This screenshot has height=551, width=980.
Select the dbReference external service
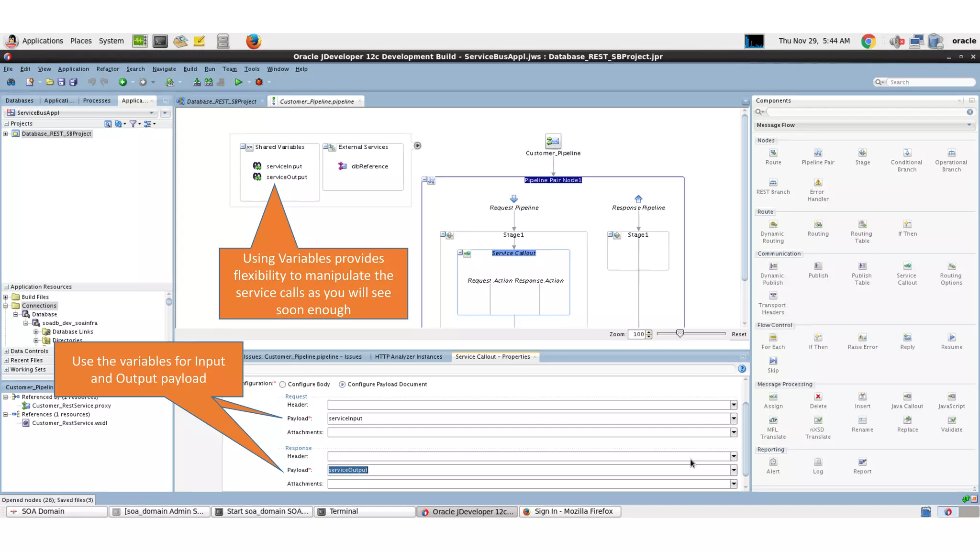click(363, 166)
